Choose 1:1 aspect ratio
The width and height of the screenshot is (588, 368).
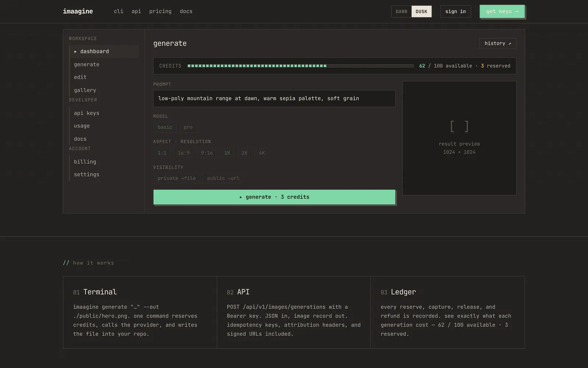click(x=162, y=153)
